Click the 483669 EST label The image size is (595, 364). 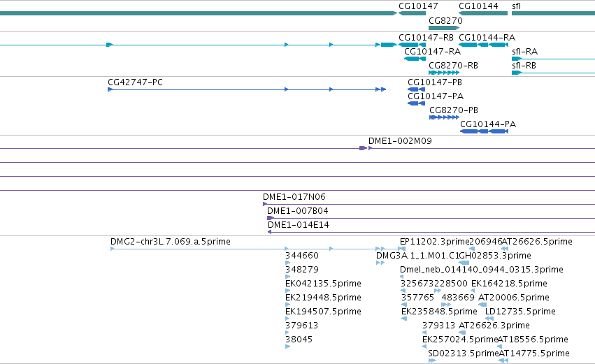pos(458,298)
